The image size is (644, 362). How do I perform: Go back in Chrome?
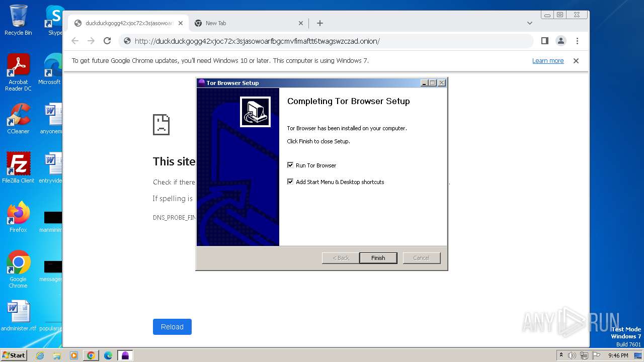point(75,41)
